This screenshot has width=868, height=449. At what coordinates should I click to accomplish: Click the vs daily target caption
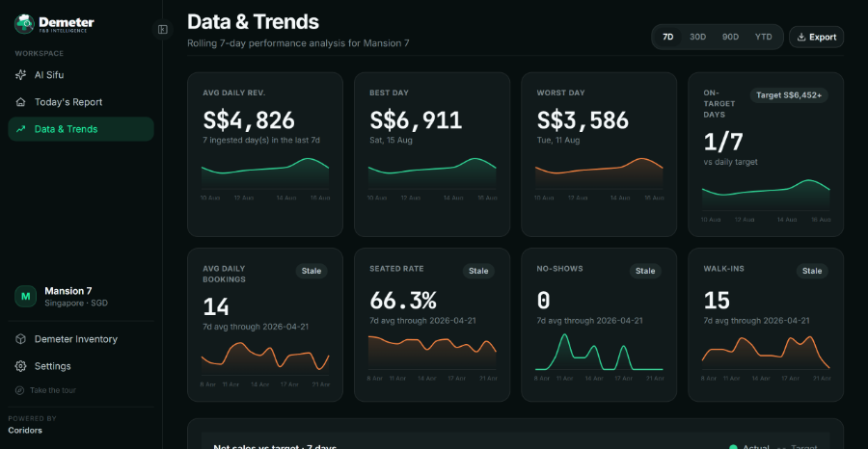tap(731, 162)
